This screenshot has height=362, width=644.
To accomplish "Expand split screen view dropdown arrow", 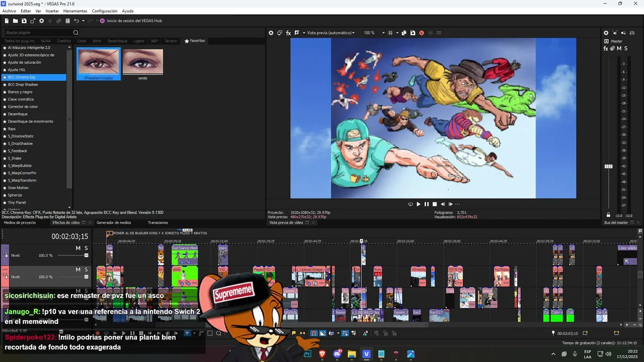I will (303, 33).
